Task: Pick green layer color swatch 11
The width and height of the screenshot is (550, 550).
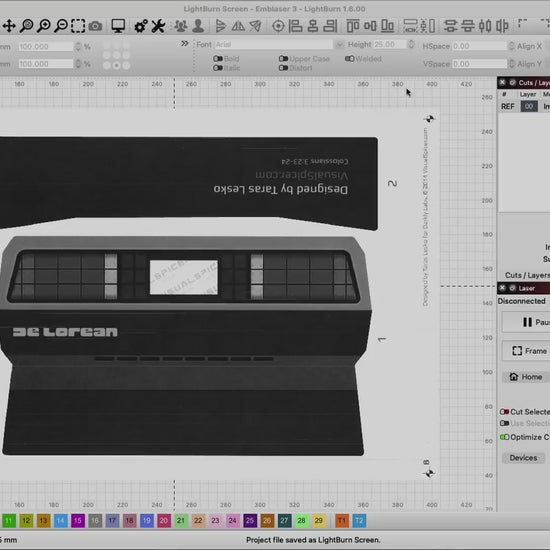Action: (9, 521)
